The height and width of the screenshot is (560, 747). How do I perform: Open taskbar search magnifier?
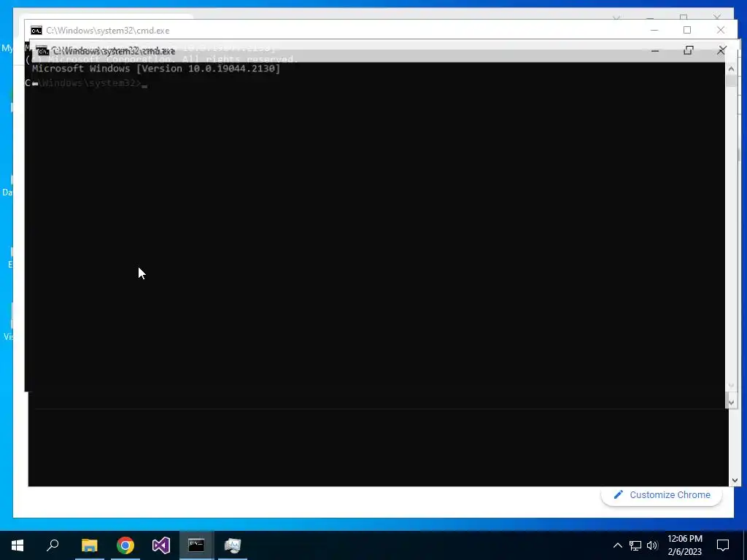pyautogui.click(x=53, y=545)
